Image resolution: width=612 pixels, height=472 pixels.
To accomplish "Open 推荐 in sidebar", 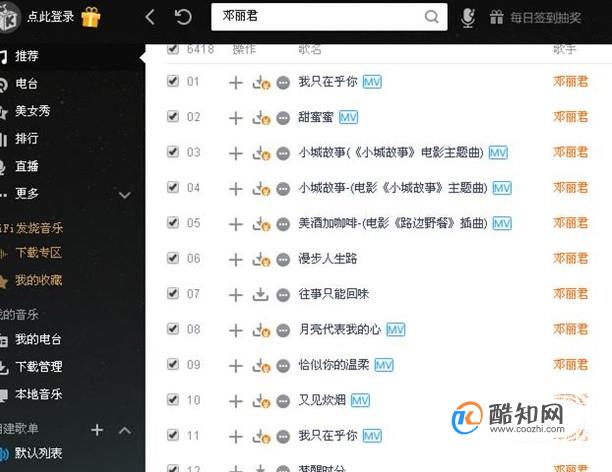I will 27,56.
